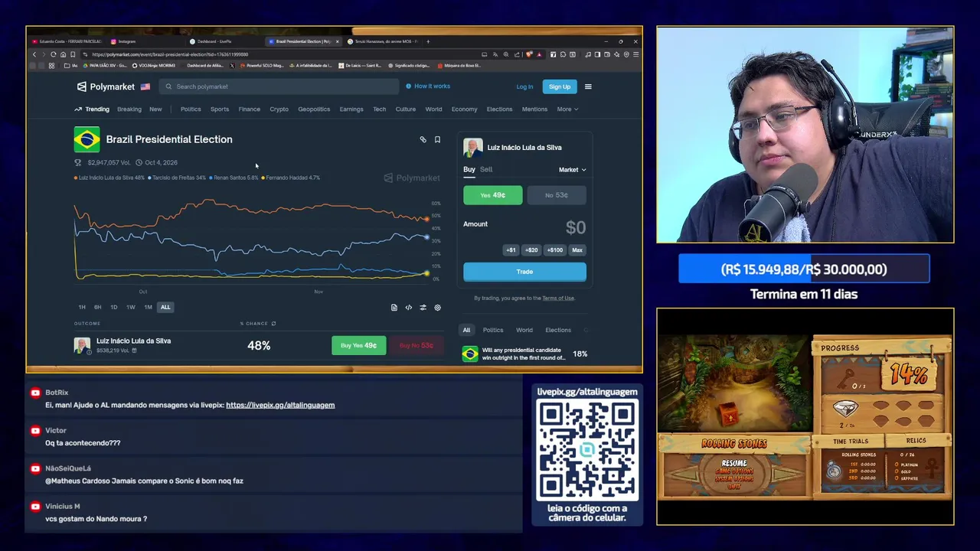Image resolution: width=980 pixels, height=551 pixels.
Task: Select Yes 49¢ in the trade panel
Action: click(x=493, y=195)
